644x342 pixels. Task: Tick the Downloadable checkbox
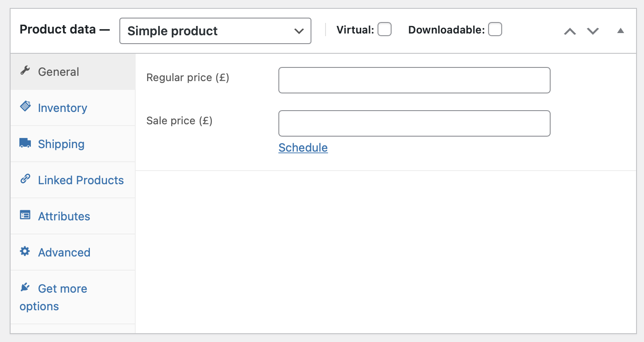coord(495,30)
